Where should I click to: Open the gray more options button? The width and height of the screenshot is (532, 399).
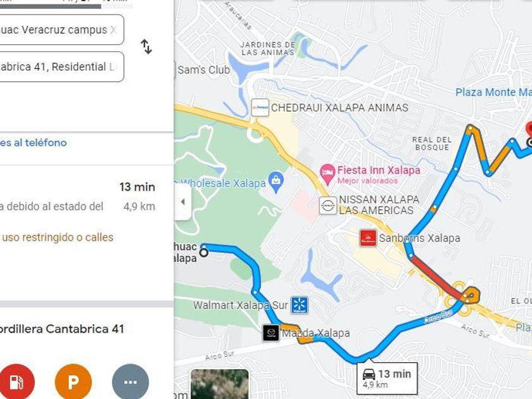pos(130,382)
